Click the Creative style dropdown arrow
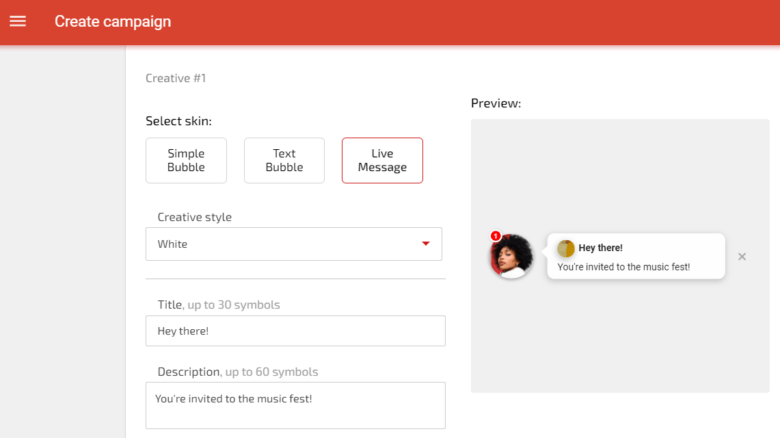The height and width of the screenshot is (438, 780). pos(426,243)
